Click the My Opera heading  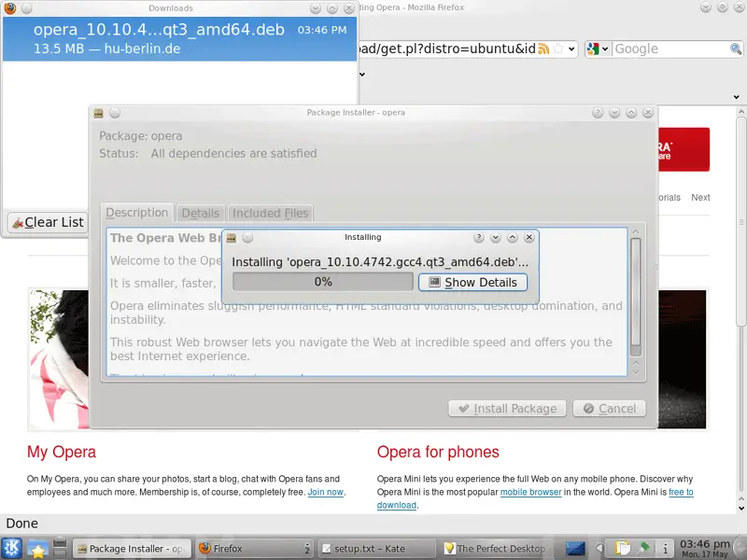62,452
